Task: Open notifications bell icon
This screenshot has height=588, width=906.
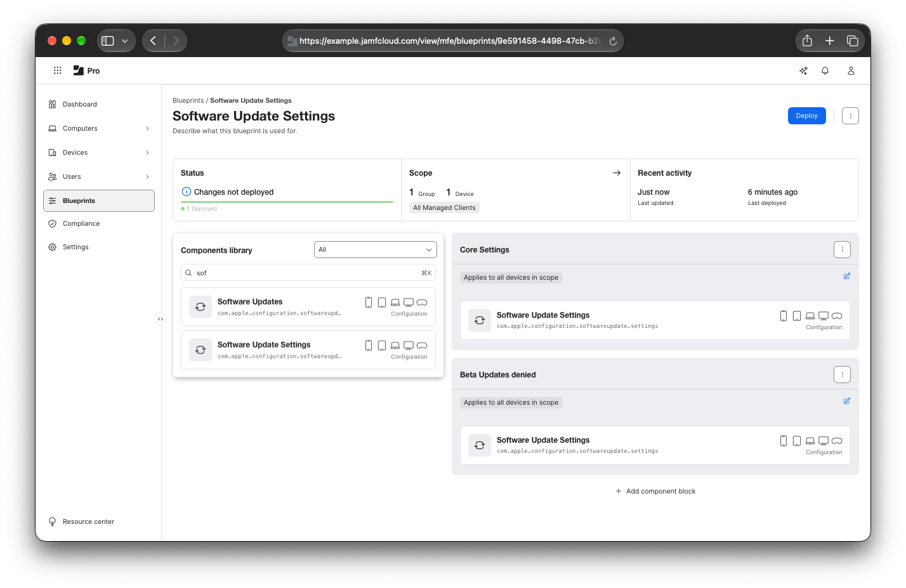Action: pos(825,70)
